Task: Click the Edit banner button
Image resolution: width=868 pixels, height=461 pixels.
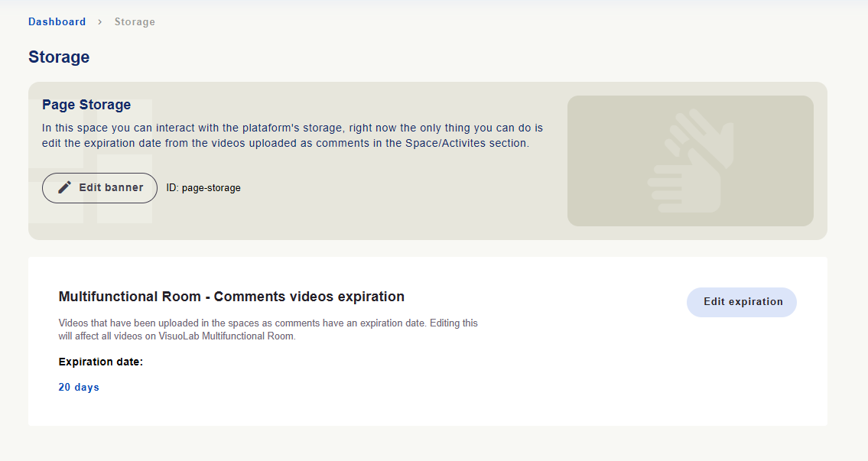Action: click(x=99, y=187)
